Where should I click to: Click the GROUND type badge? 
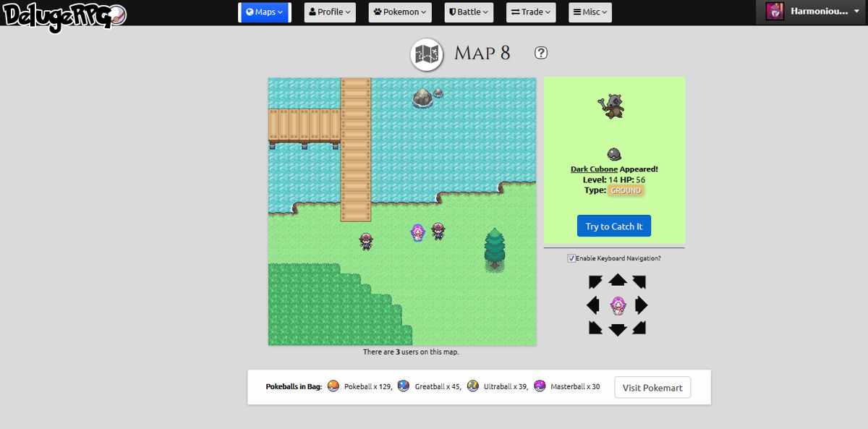pyautogui.click(x=626, y=190)
